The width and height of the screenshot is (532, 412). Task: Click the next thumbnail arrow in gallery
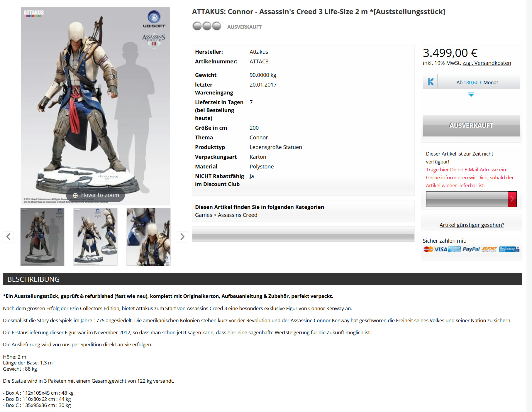[x=182, y=237]
